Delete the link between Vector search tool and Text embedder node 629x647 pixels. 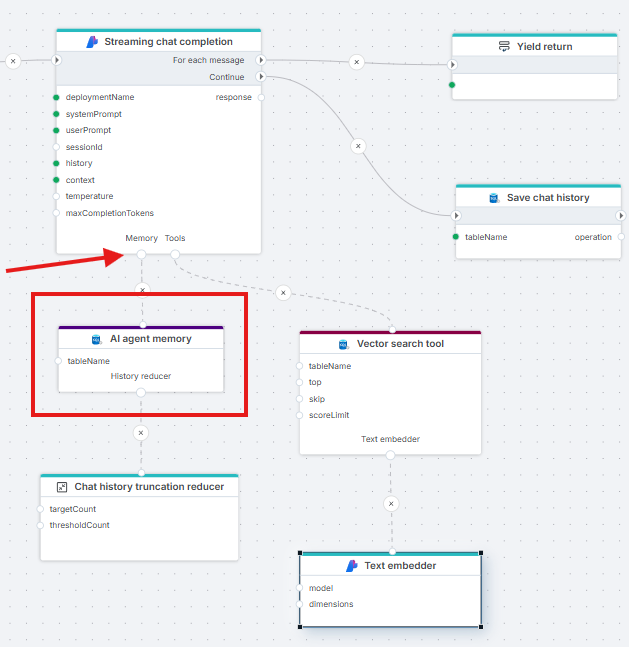[391, 504]
